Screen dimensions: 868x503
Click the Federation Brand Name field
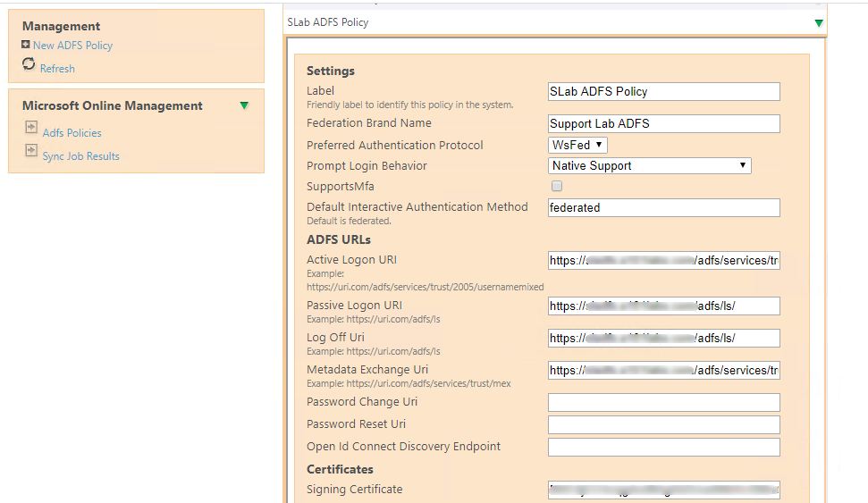(663, 123)
